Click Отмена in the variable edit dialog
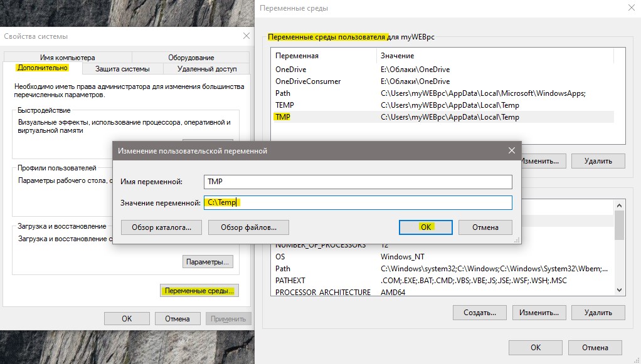This screenshot has width=641, height=364. (485, 227)
